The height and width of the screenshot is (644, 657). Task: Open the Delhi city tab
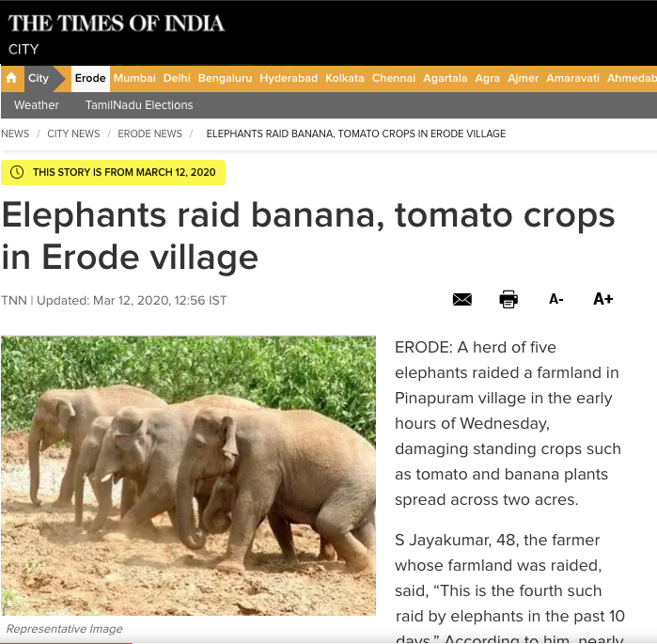177,78
